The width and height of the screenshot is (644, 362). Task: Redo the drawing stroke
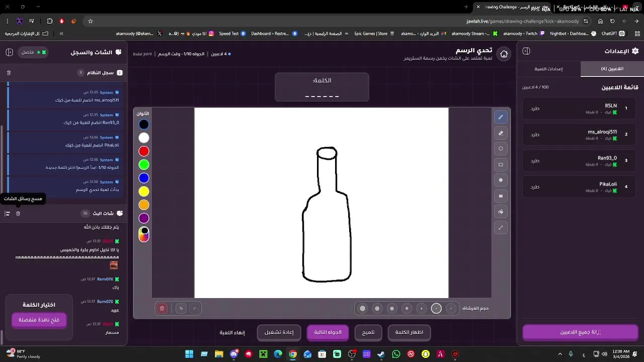[194, 308]
